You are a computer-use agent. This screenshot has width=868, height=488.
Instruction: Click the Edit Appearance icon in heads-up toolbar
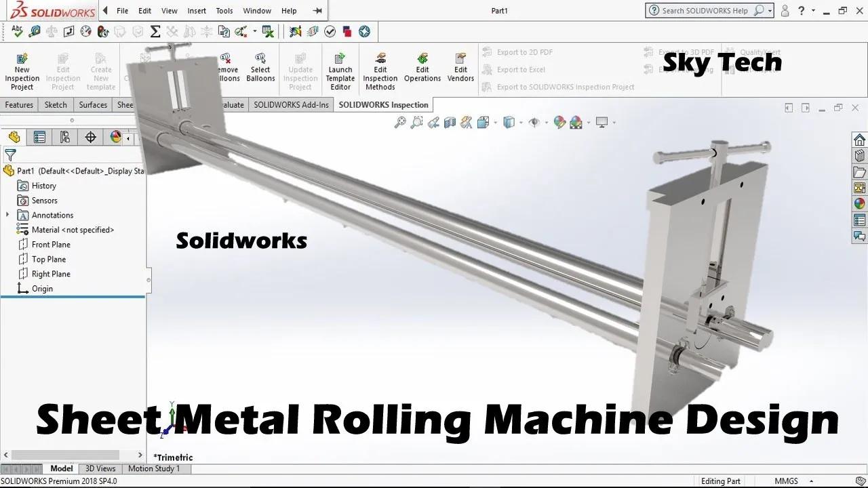(x=559, y=122)
